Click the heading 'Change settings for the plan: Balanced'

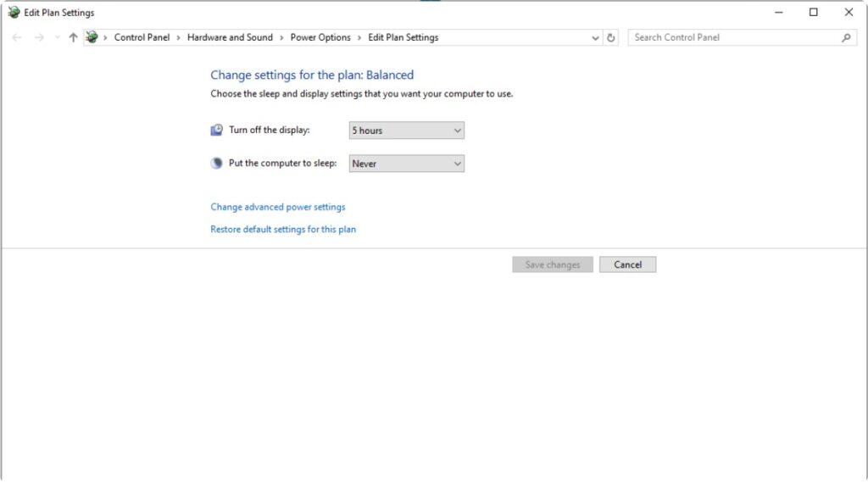pyautogui.click(x=312, y=75)
